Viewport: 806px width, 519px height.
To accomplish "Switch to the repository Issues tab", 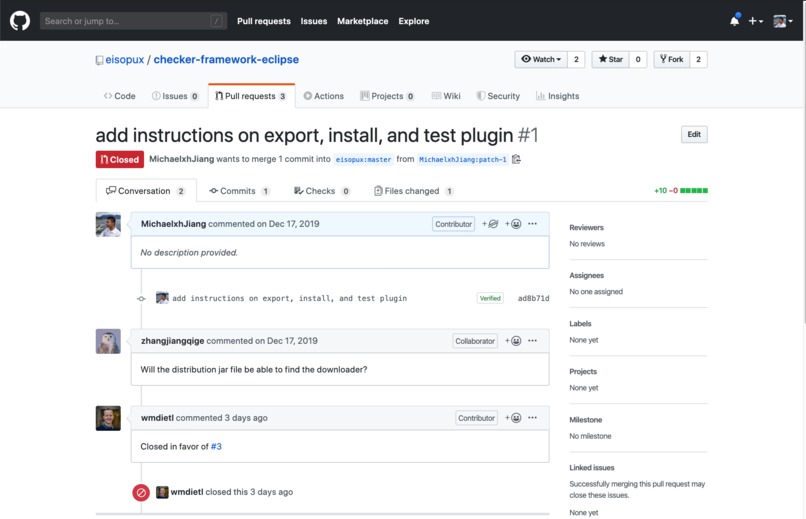I will [175, 96].
